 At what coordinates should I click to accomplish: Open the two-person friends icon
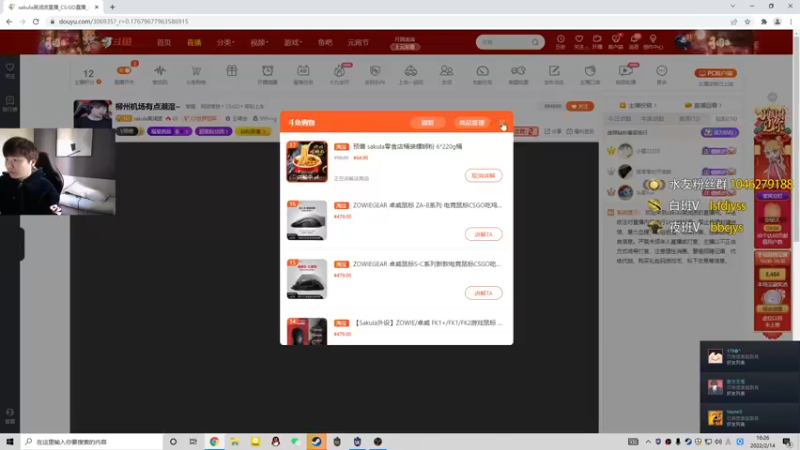(446, 71)
